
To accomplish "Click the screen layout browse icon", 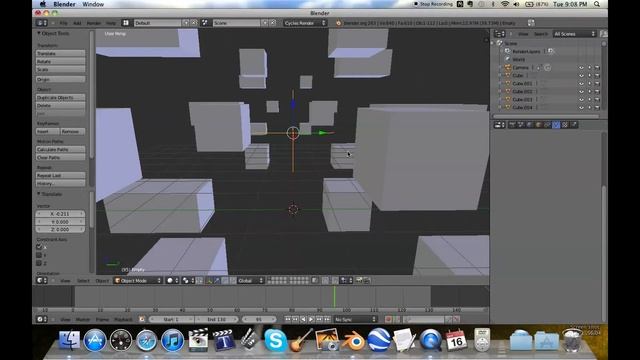I will 126,23.
